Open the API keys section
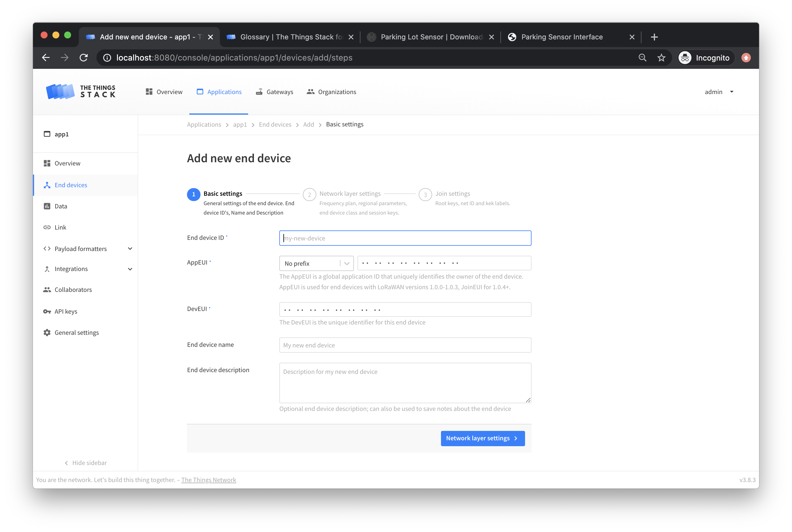 (x=66, y=311)
